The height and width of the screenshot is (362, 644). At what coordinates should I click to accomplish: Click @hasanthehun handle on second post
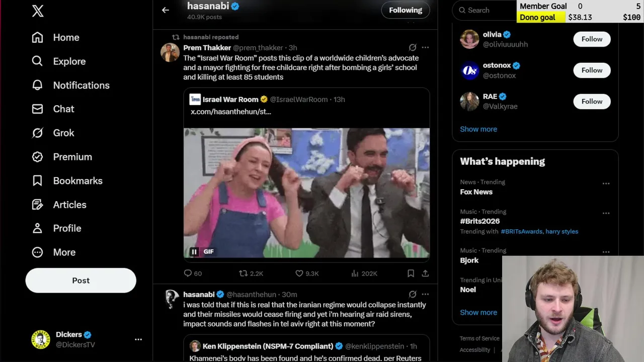[251, 295]
